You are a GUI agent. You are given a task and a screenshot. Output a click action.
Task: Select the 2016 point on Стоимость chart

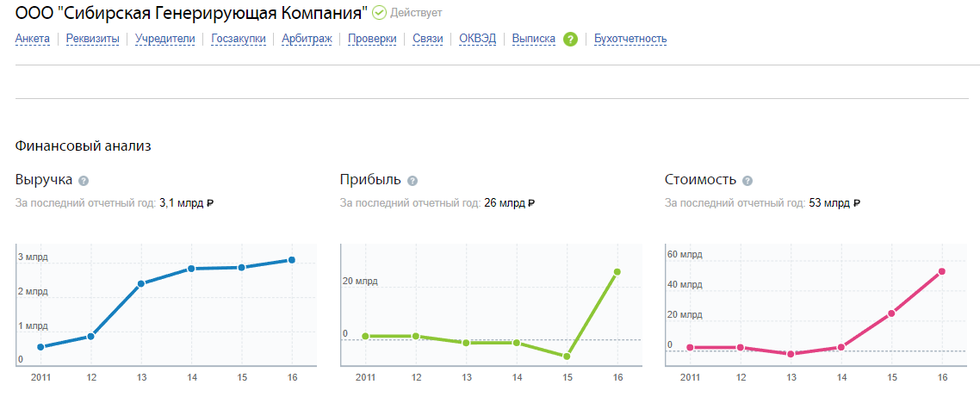pyautogui.click(x=942, y=271)
